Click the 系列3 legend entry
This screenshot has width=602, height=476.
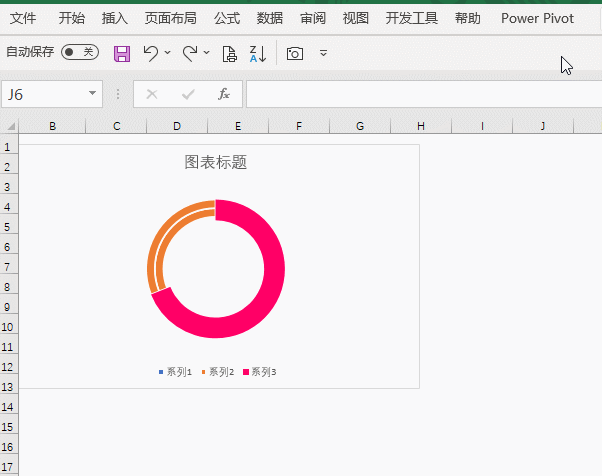click(260, 372)
